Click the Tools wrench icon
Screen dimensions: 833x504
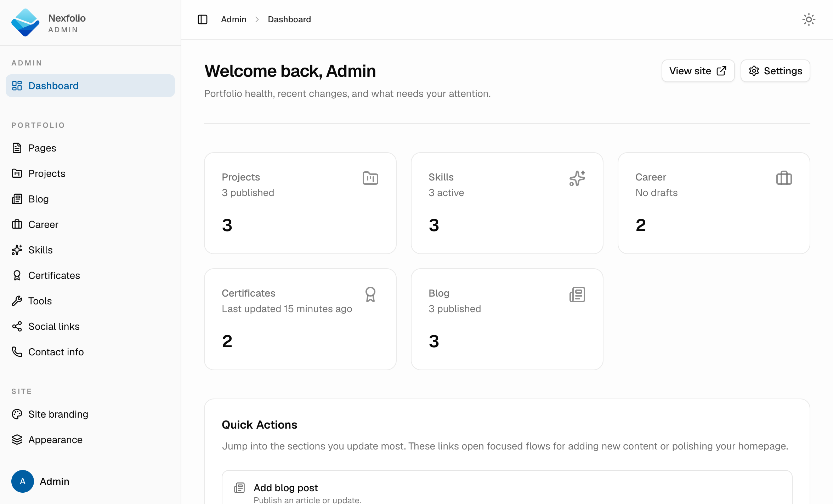17,301
